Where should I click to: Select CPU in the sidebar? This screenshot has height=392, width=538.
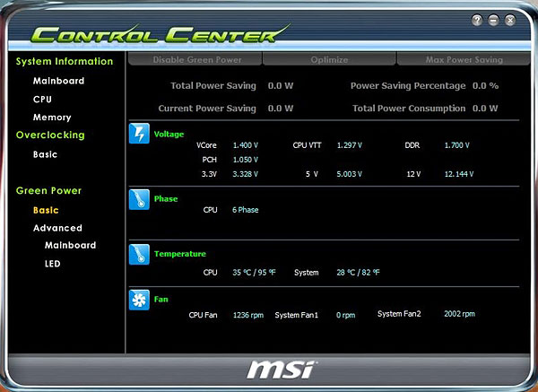pyautogui.click(x=42, y=100)
